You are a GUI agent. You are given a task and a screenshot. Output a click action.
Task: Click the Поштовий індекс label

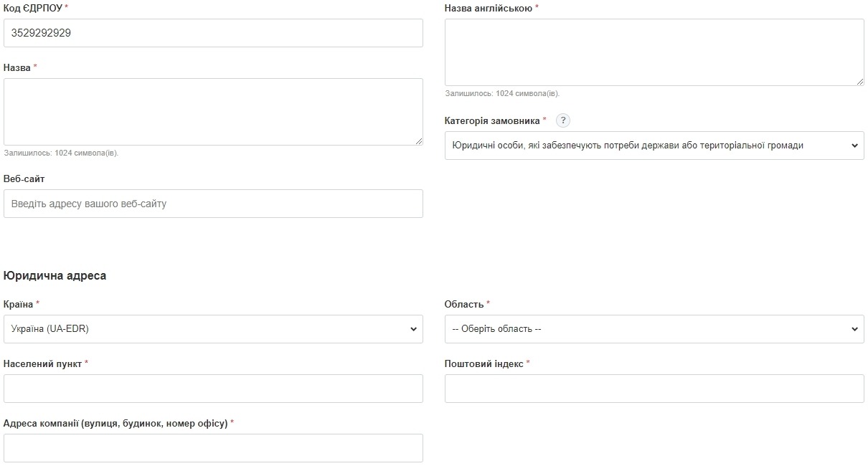(x=483, y=363)
